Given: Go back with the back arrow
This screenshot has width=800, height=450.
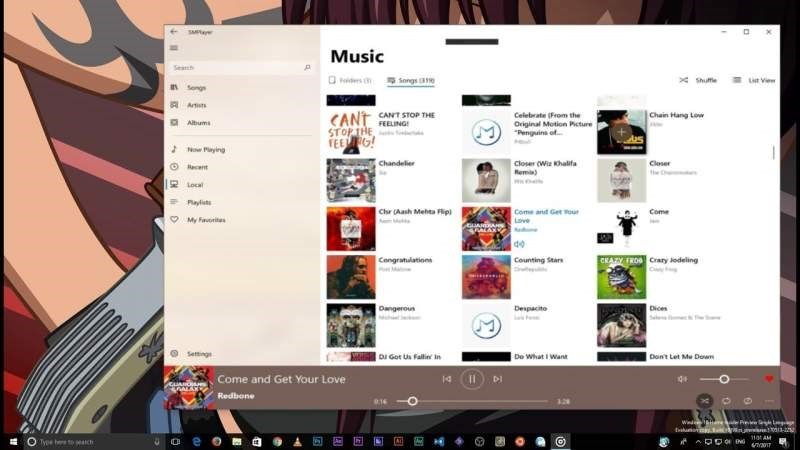Looking at the screenshot, I should tap(173, 32).
